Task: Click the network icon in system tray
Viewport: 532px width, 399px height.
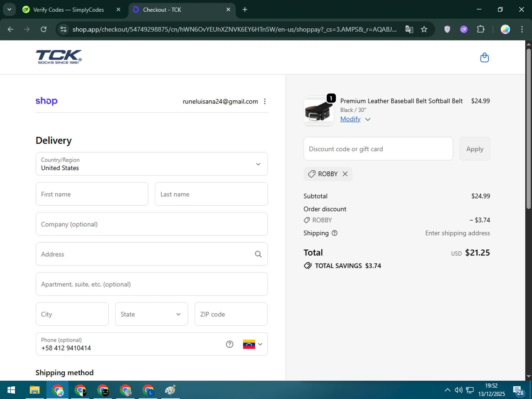Action: [470, 390]
